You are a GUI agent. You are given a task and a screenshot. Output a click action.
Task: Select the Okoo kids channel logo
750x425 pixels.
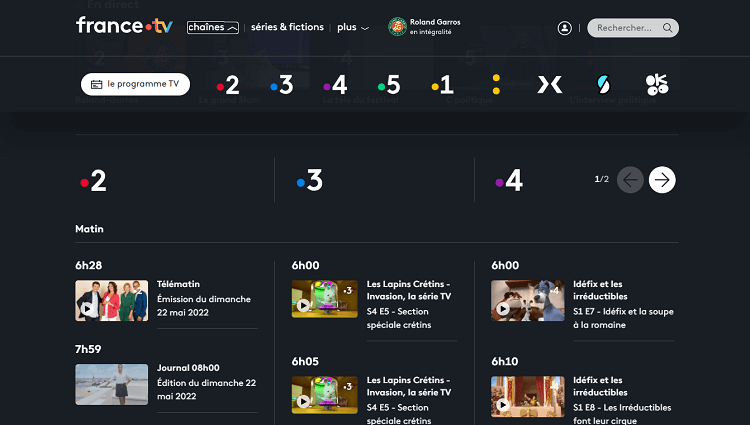point(657,85)
